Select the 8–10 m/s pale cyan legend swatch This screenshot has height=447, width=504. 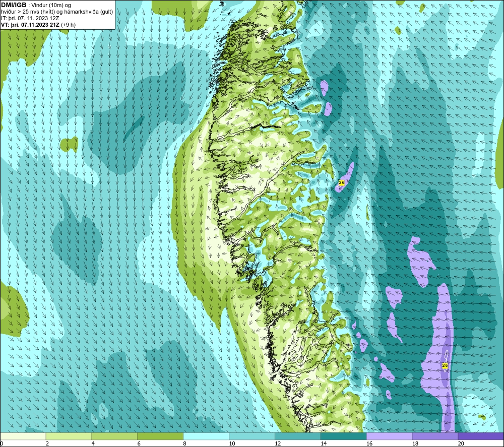206,436
